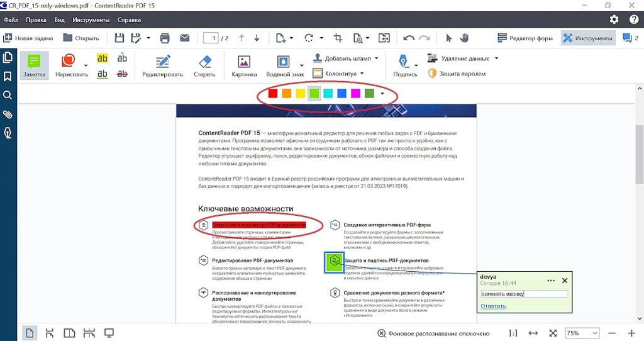Viewport: 644px width, 341px height.
Task: Save the document with the floppy icon
Action: tap(119, 38)
